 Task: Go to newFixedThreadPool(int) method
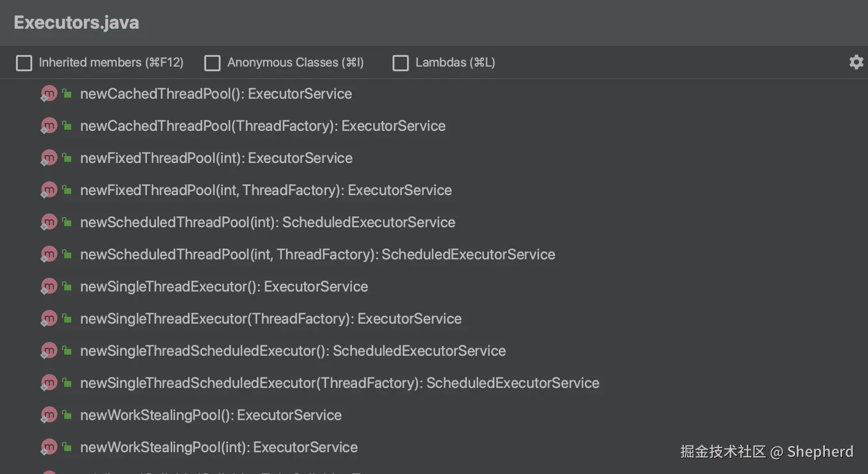coord(216,158)
